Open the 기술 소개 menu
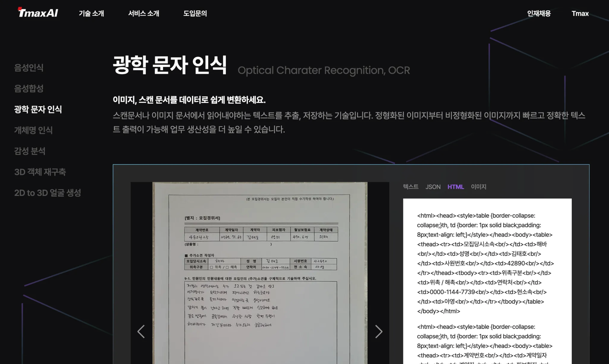 coord(91,13)
